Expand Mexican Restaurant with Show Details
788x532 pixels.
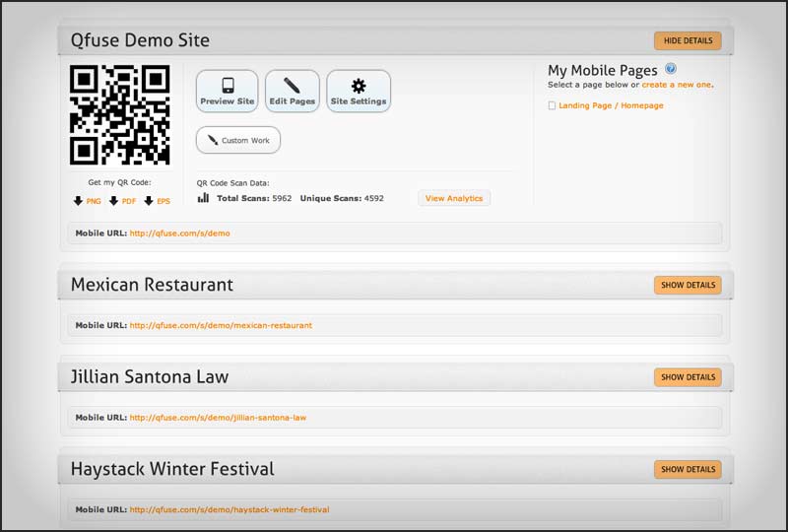tap(688, 285)
